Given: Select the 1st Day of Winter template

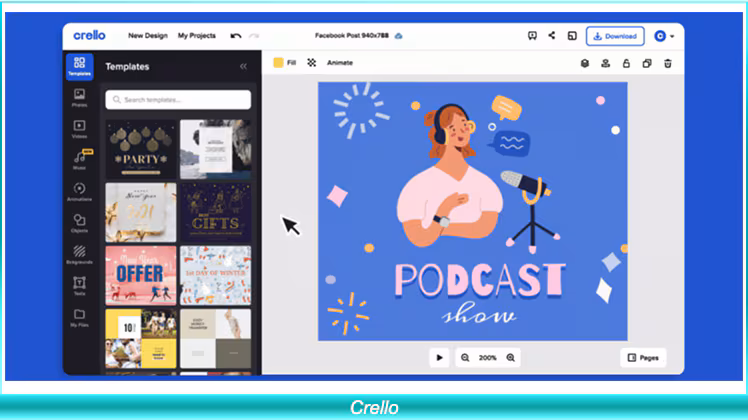Looking at the screenshot, I should (x=216, y=275).
